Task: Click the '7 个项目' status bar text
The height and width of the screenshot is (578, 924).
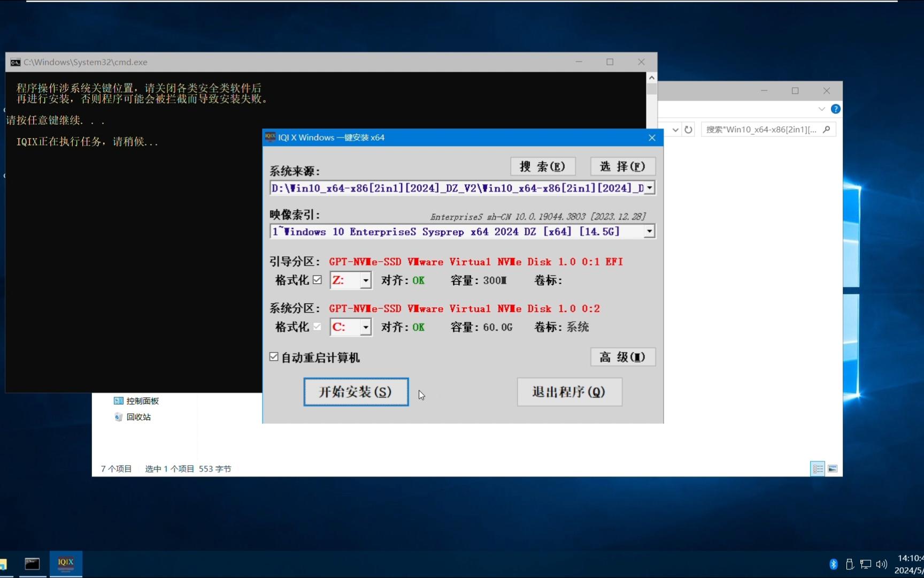Action: click(x=116, y=469)
